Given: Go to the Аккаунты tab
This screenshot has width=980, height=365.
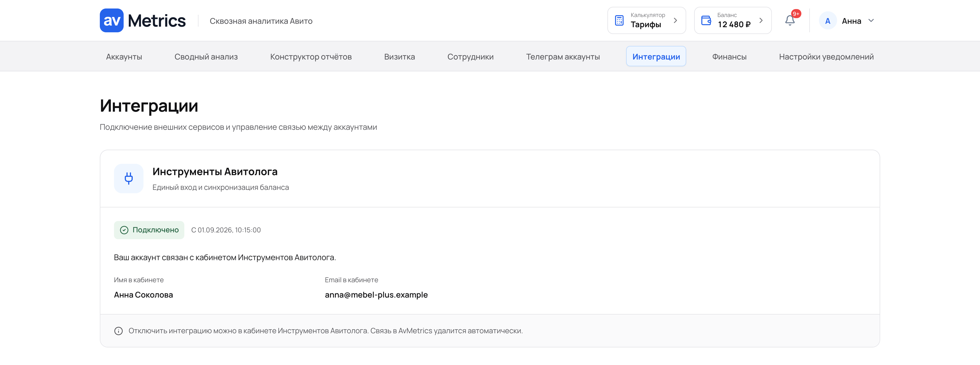Looking at the screenshot, I should click(124, 57).
